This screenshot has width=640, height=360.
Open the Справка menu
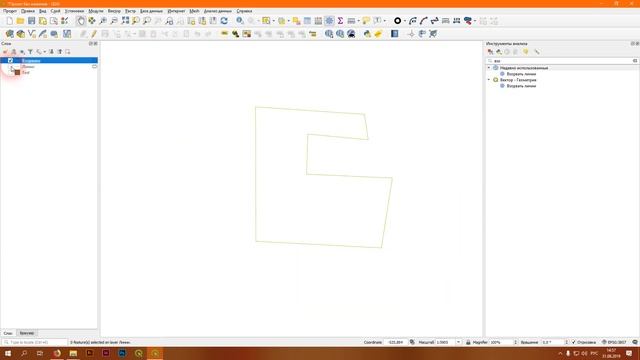click(244, 11)
